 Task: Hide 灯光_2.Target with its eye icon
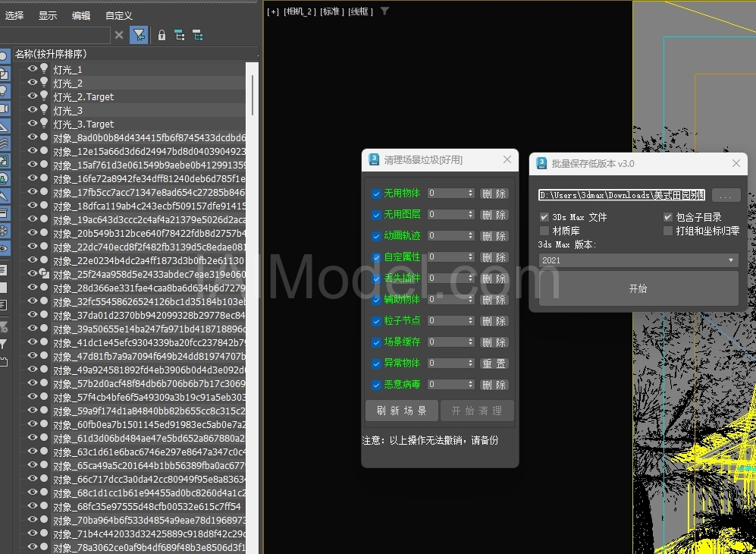coord(33,96)
